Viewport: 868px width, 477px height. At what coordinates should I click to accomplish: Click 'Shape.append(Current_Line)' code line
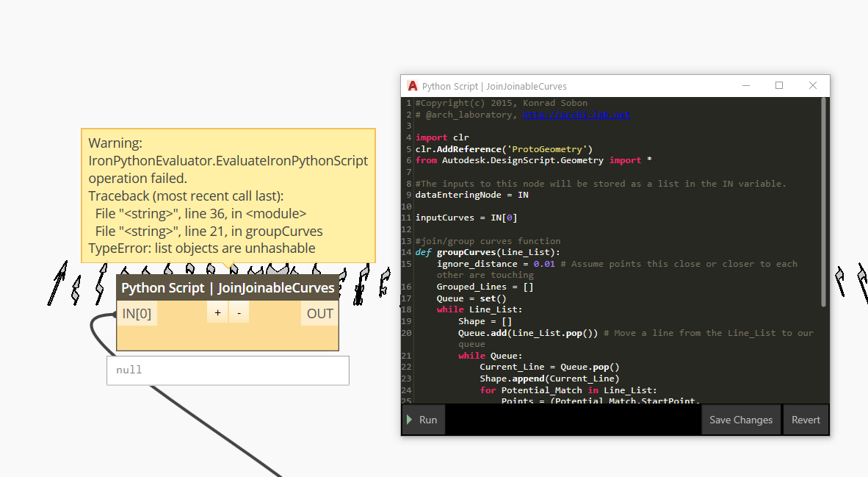(550, 379)
